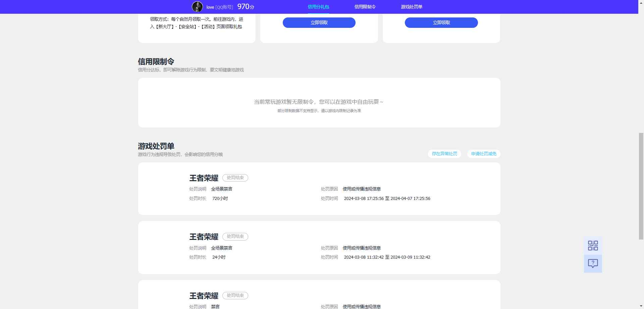Click 处罚结束 badge on the 24小时 penalty
The image size is (644, 309).
[x=235, y=237]
